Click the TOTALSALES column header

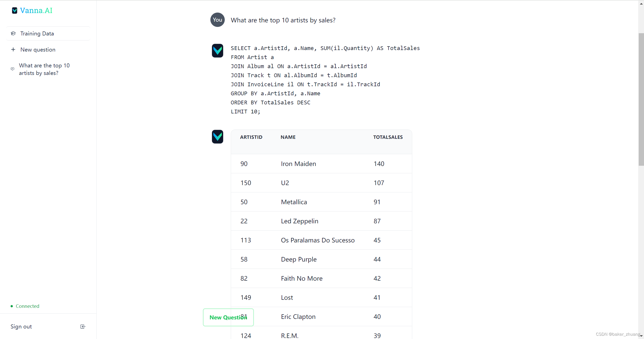pyautogui.click(x=388, y=137)
